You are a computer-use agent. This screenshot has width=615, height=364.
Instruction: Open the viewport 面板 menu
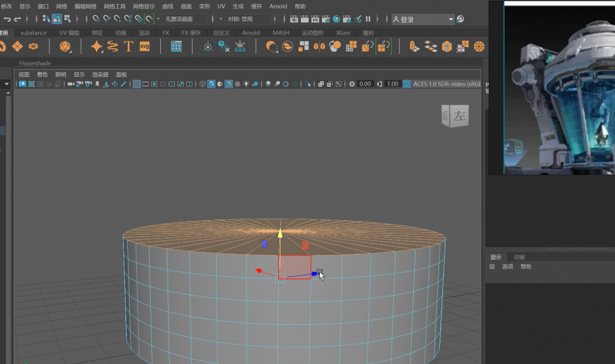click(x=121, y=74)
